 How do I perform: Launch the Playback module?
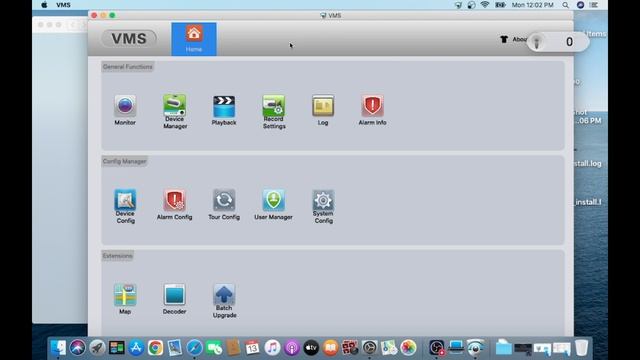(224, 111)
